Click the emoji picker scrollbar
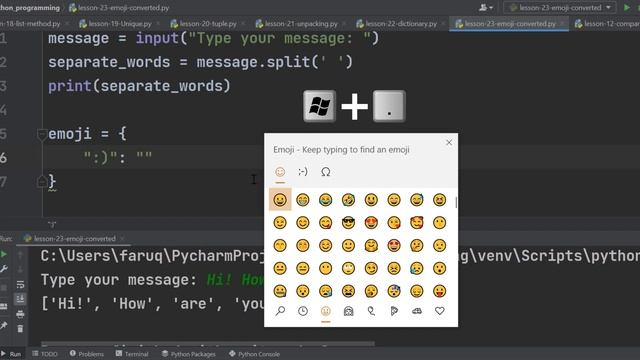Image resolution: width=640 pixels, height=360 pixels. pos(456,202)
